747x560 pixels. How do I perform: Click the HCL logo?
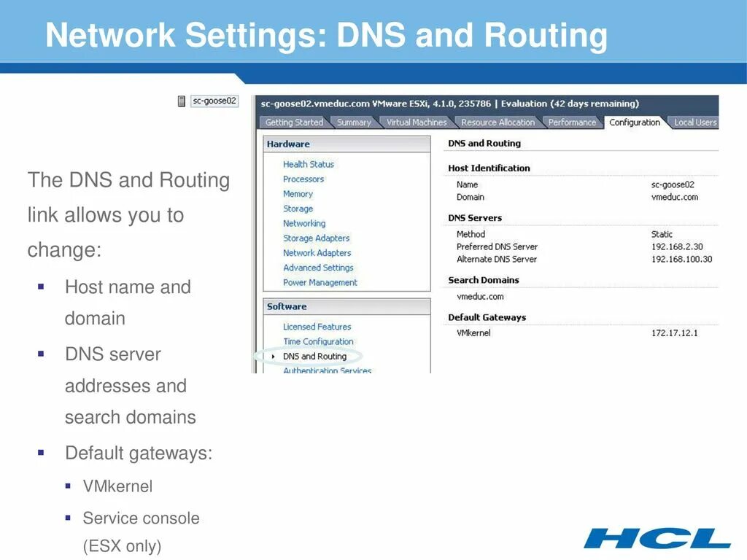pyautogui.click(x=657, y=537)
